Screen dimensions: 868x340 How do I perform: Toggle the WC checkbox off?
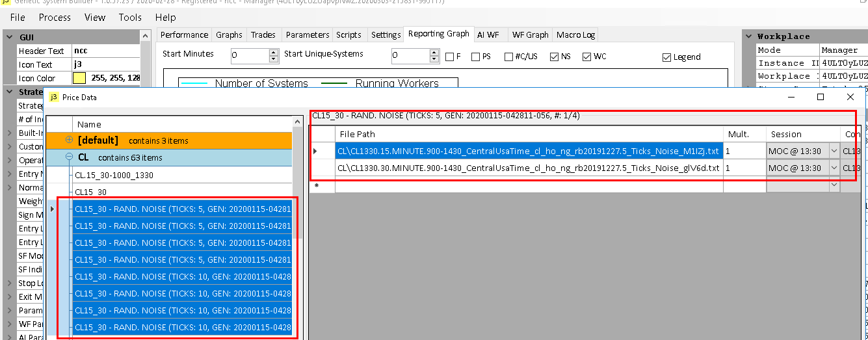coord(587,57)
